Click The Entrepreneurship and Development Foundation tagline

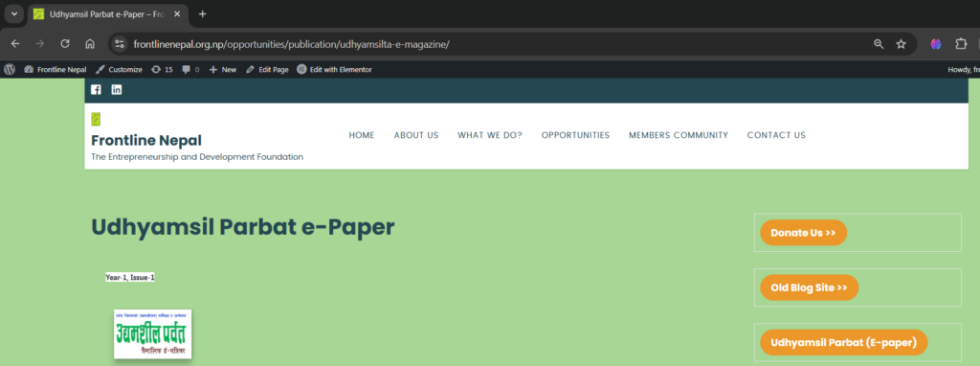197,157
